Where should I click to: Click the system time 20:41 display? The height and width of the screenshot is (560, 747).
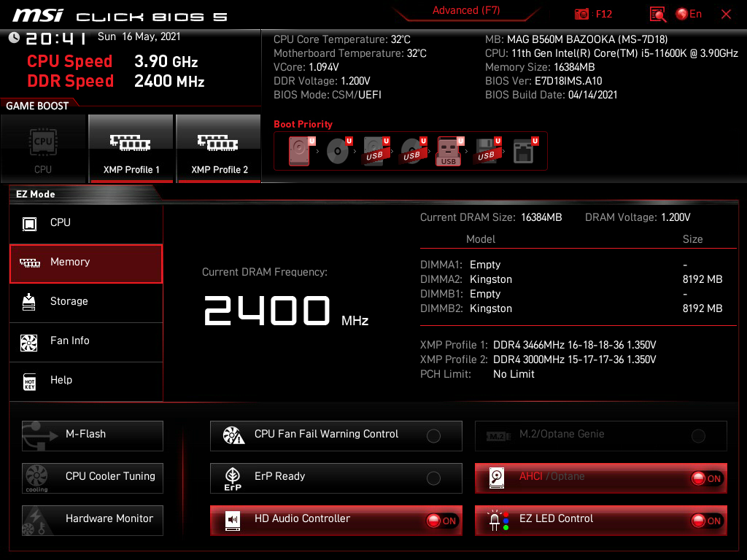click(56, 38)
